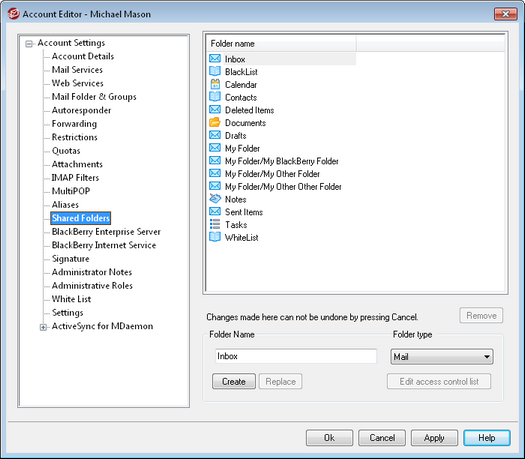525x459 pixels.
Task: Expand the ActiveSync for MDaemon node
Action: pos(43,327)
